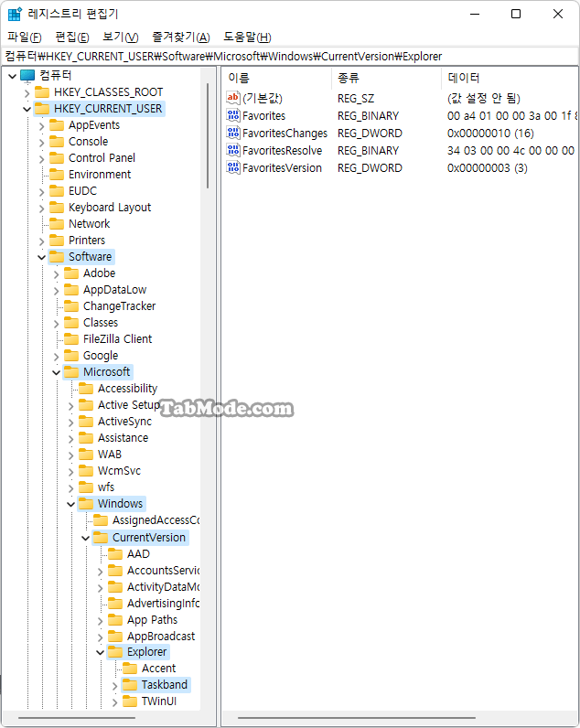This screenshot has width=580, height=728.
Task: Collapse the HKEY_CURRENT_USER key
Action: 27,109
